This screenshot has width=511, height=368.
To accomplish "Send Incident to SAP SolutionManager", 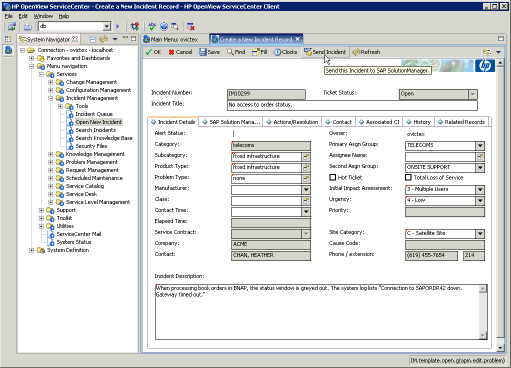I will pyautogui.click(x=325, y=52).
